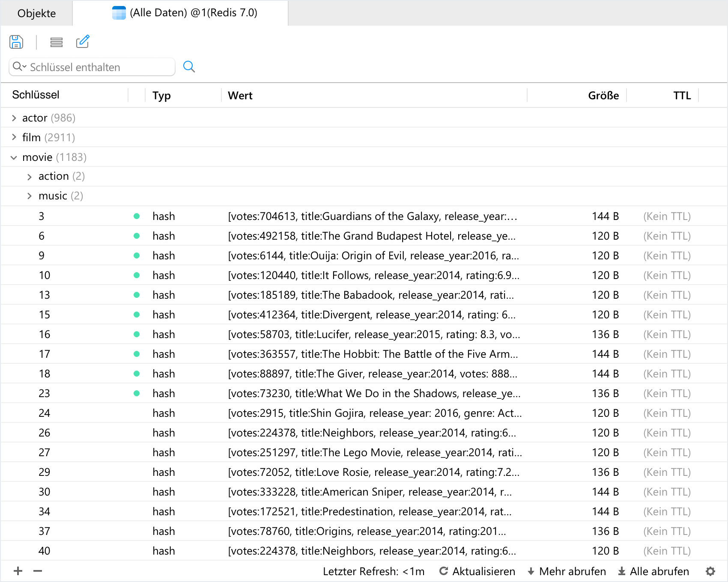Viewport: 728px width, 582px height.
Task: Select key 9 row
Action: coord(364,255)
